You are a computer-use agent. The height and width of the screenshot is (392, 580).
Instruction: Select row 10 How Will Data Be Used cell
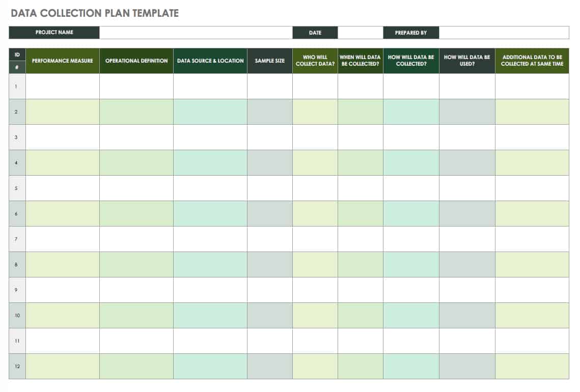[467, 316]
